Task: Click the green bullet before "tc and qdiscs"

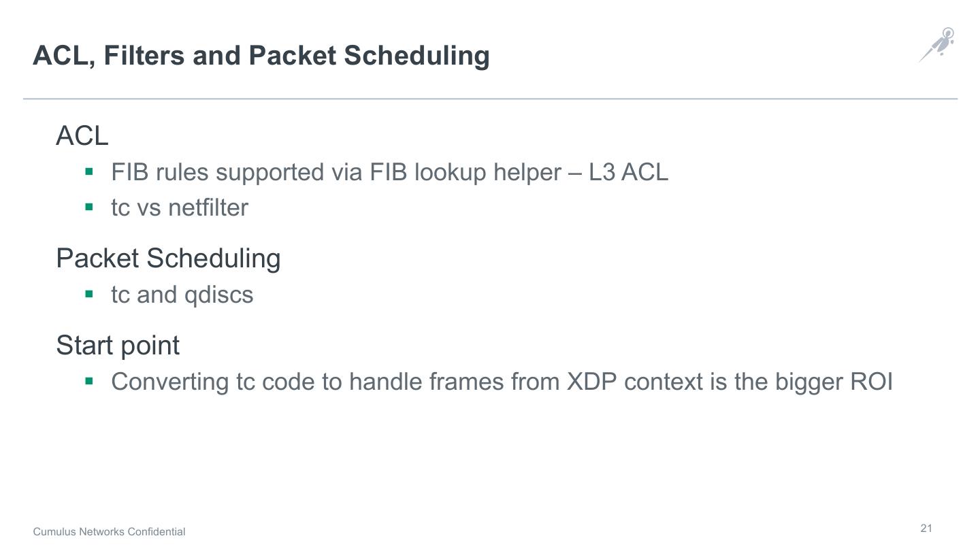Action: tap(89, 295)
